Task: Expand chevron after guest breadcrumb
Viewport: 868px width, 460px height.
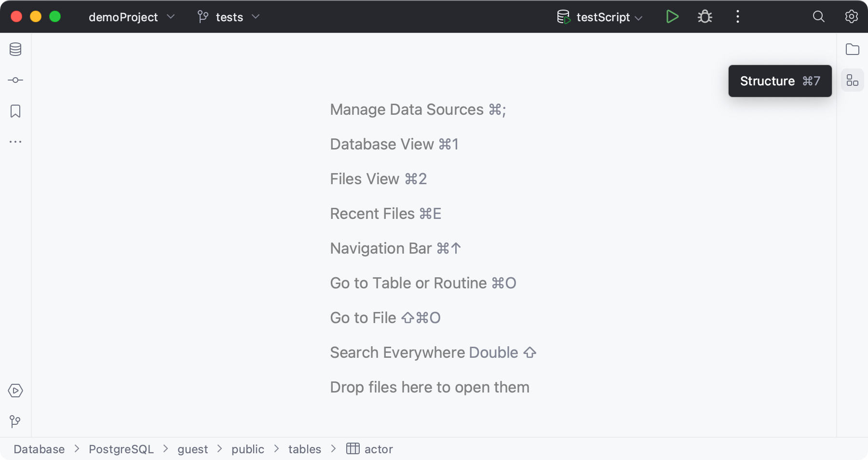Action: (219, 449)
